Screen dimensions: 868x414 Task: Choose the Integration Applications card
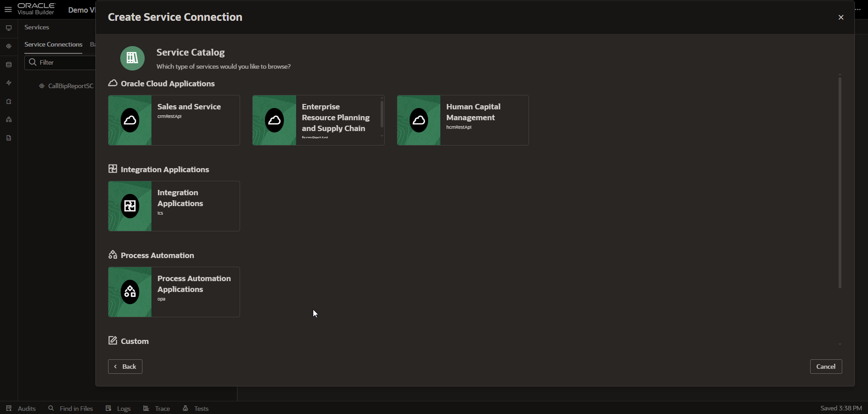point(174,206)
